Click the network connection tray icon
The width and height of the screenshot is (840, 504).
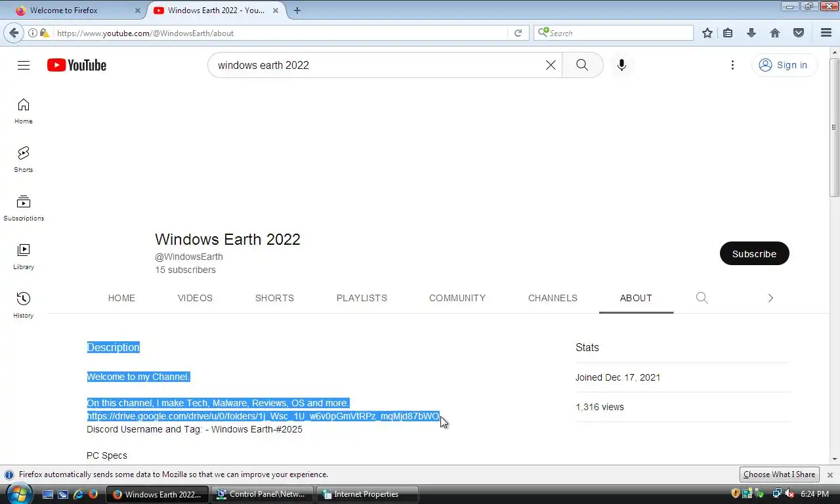tap(777, 493)
